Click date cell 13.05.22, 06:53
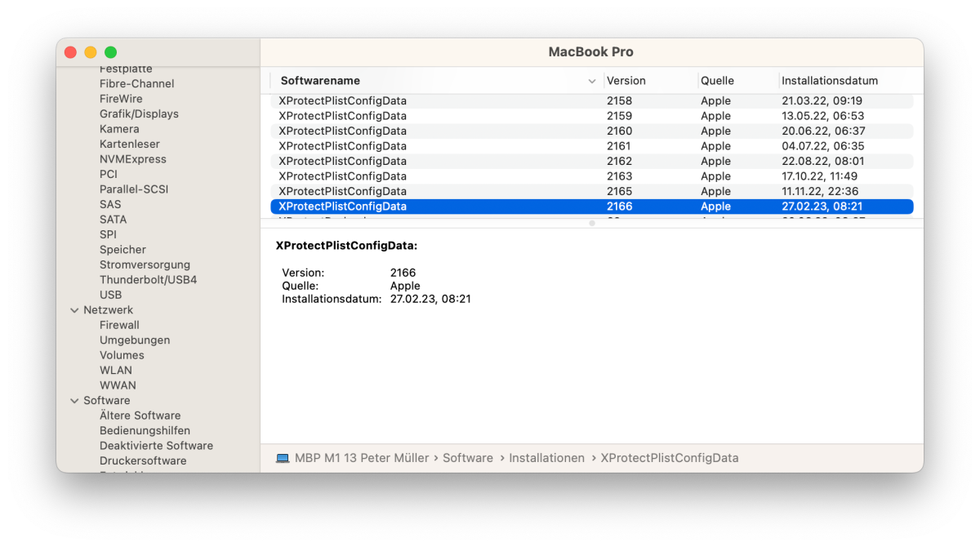The width and height of the screenshot is (980, 547). pos(823,116)
